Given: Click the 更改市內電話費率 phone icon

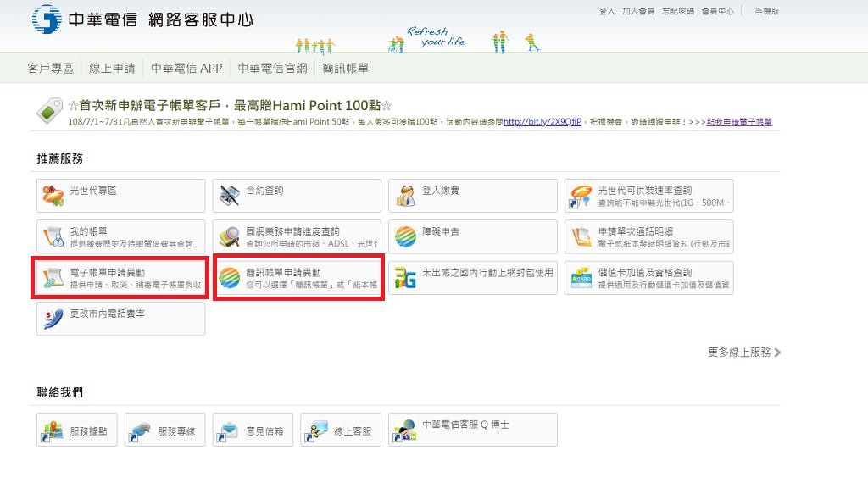Looking at the screenshot, I should click(x=53, y=319).
